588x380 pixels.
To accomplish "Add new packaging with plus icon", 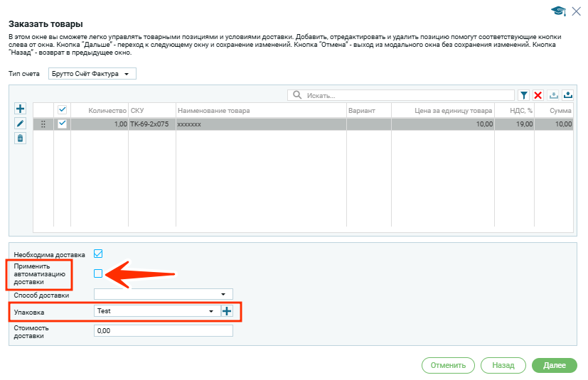I will coord(227,311).
